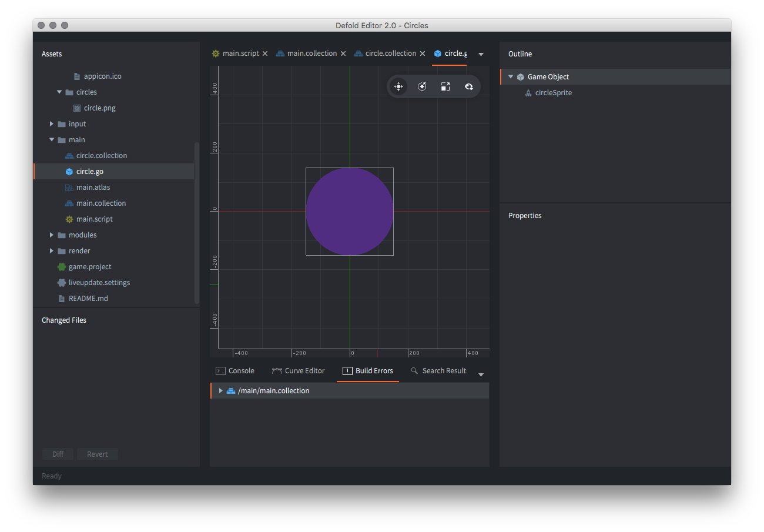Open the Curve Editor tab
The width and height of the screenshot is (764, 532).
pyautogui.click(x=299, y=371)
